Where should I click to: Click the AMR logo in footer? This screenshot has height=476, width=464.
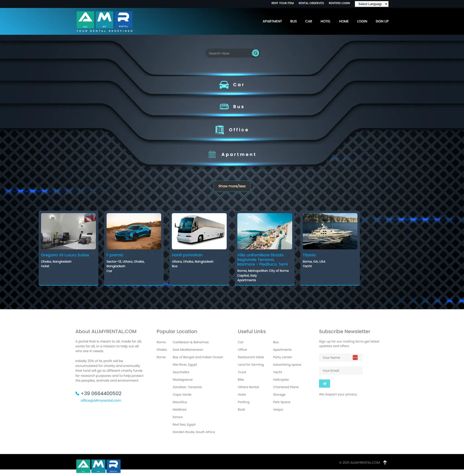[98, 466]
